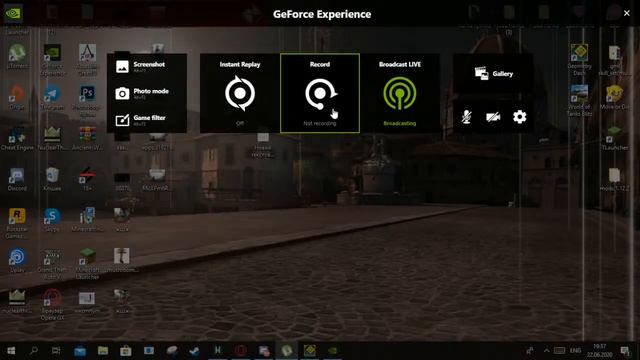Select the Discord desktop shortcut
Screen dimensions: 640x360
pyautogui.click(x=17, y=179)
